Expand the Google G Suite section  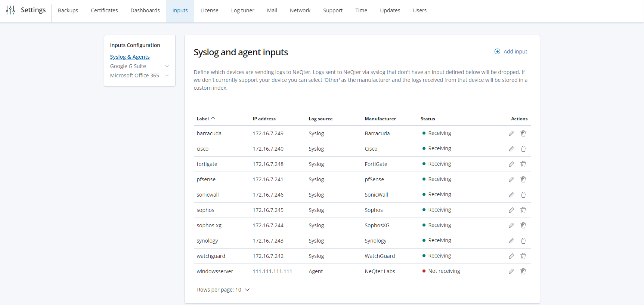tap(167, 66)
